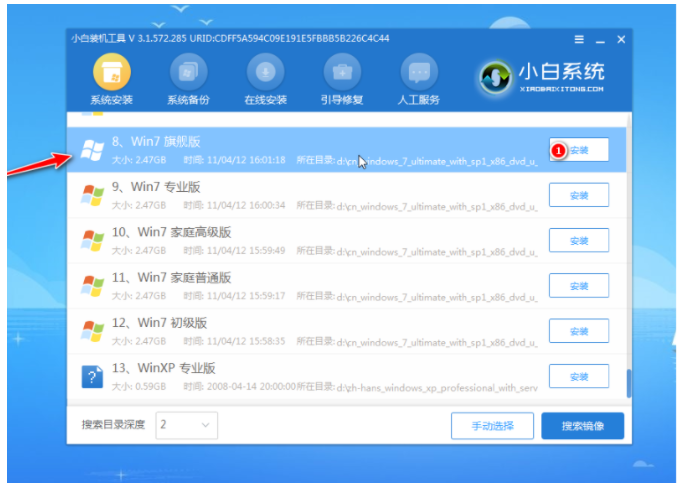Screen dimensions: 685x488
Task: Select the 系统安装 tab label
Action: pos(112,100)
